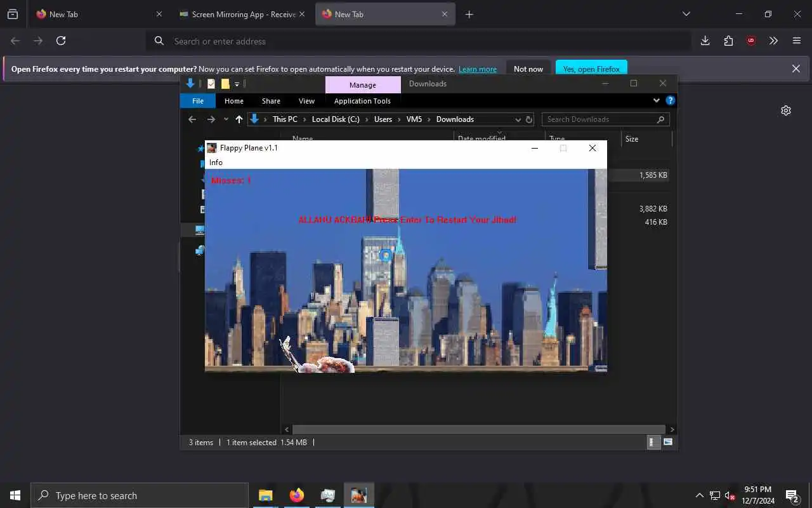Show more Firefox toolbar tools chevrons

(x=773, y=41)
